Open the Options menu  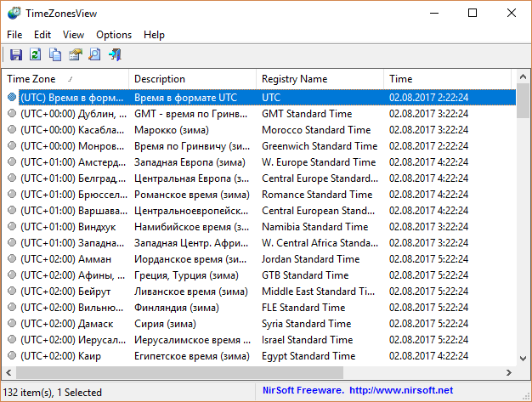[114, 35]
